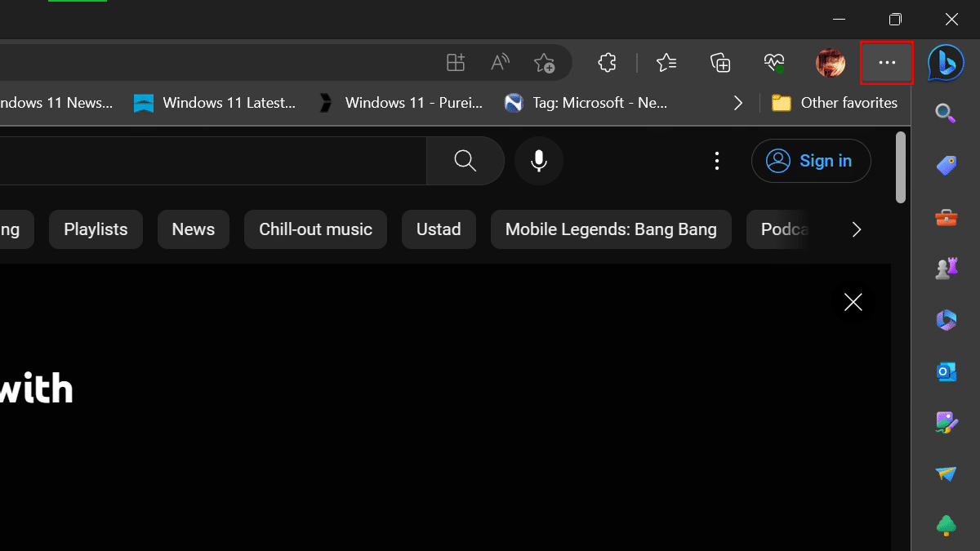The height and width of the screenshot is (551, 980).
Task: Add this page to favorites
Action: coord(544,63)
